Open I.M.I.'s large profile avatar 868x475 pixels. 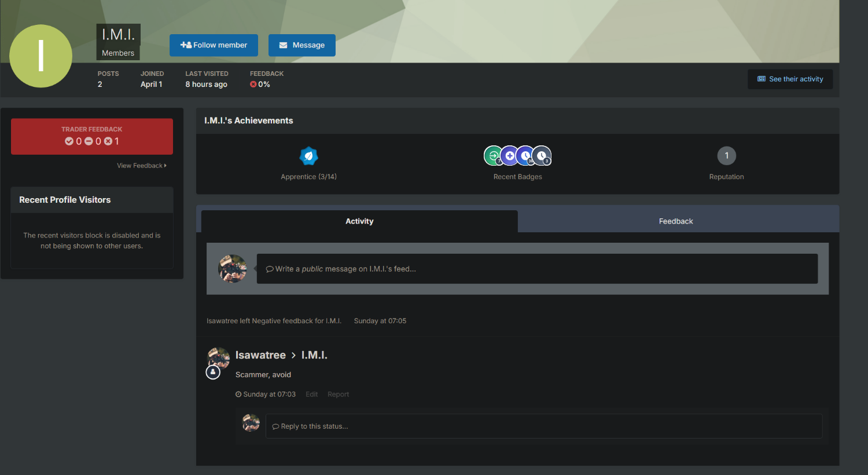point(41,56)
